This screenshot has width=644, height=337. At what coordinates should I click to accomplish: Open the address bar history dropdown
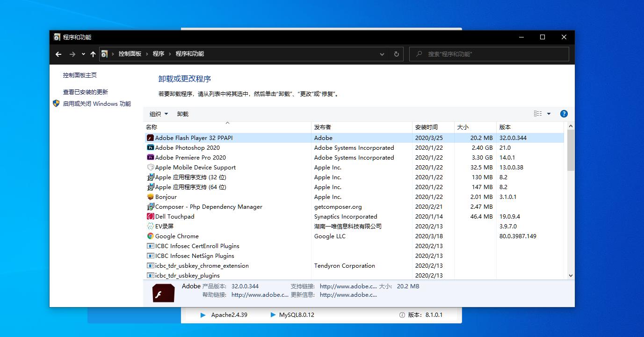point(382,54)
